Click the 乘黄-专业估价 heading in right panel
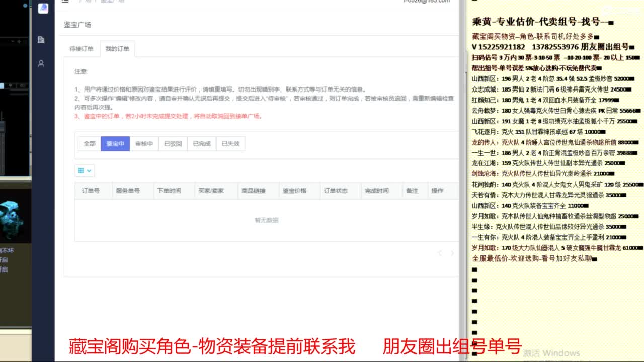The width and height of the screenshot is (644, 362). coord(543,22)
